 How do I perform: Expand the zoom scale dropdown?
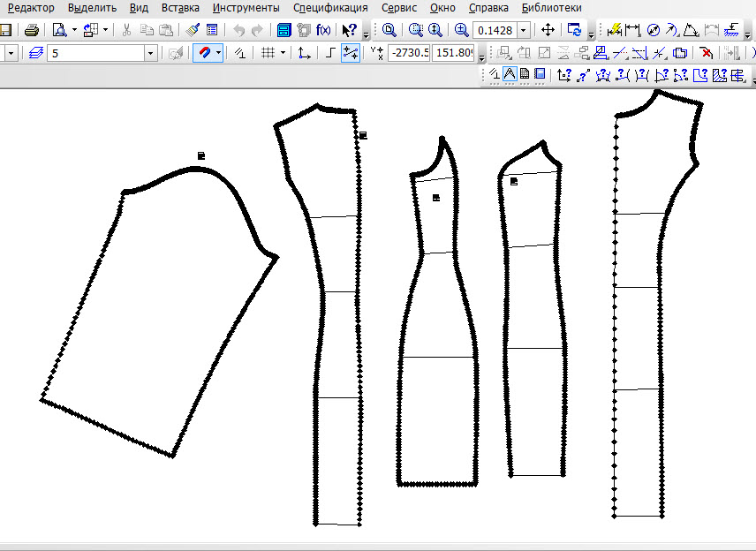524,30
